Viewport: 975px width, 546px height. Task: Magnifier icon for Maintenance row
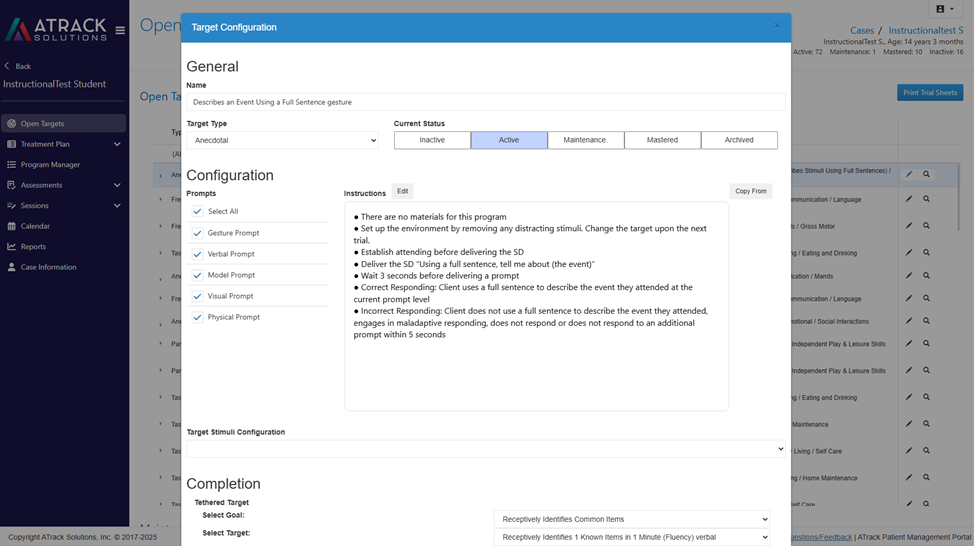(x=926, y=423)
